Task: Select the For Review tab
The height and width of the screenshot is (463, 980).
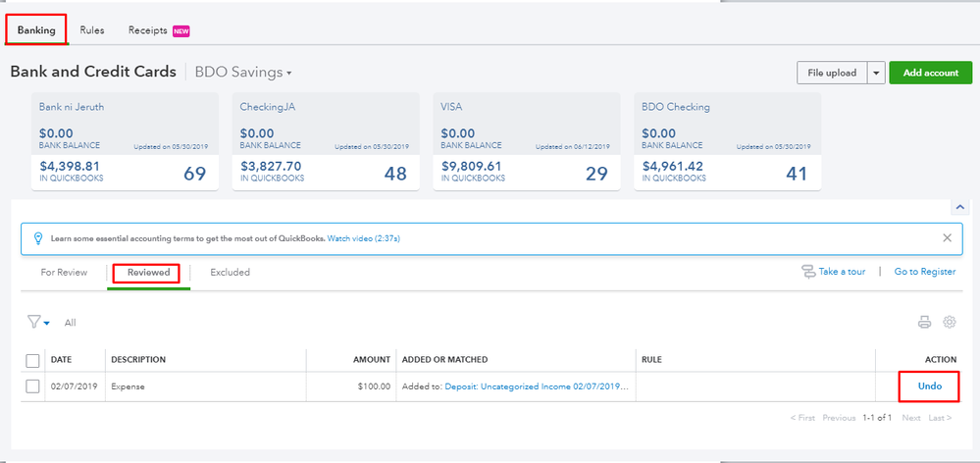Action: [x=64, y=272]
